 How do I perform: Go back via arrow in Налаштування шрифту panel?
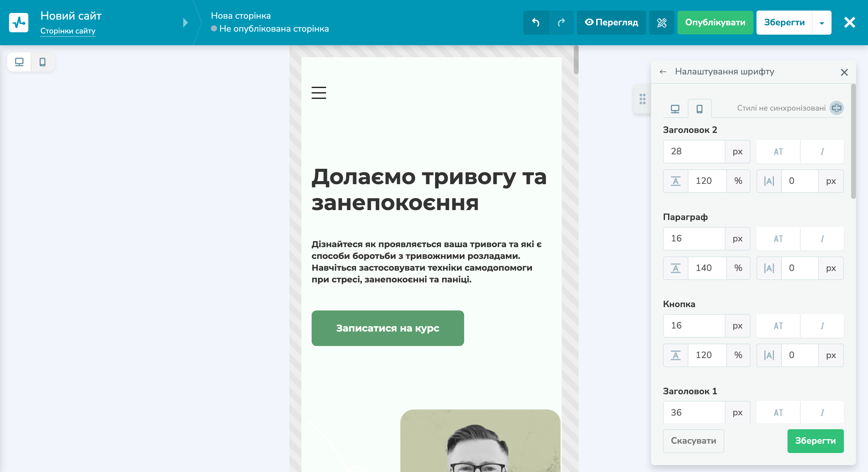click(x=663, y=72)
